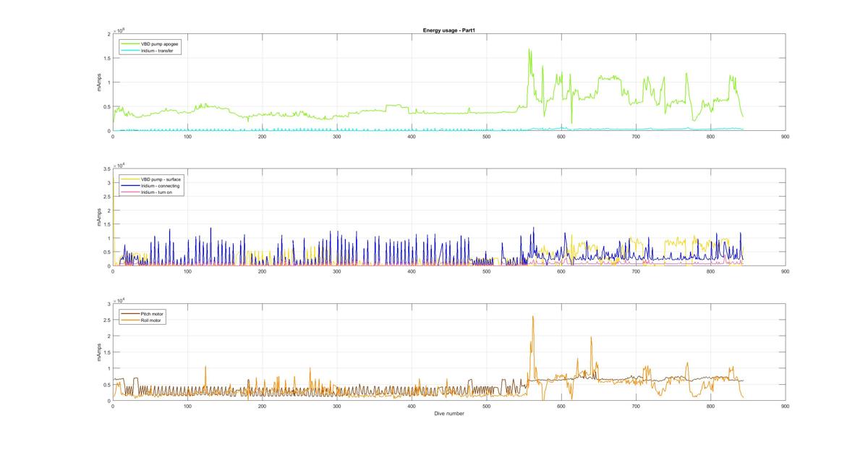Select the 'Pitch motor' legend entry
868x450 pixels.
coord(152,313)
